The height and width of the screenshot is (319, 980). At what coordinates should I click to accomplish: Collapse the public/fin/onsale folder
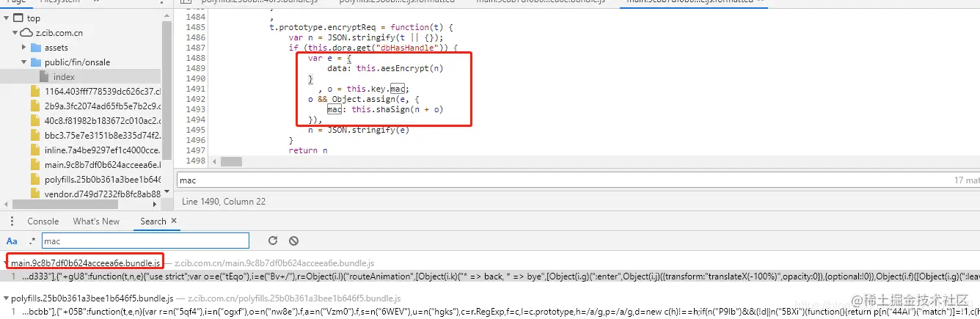(x=24, y=62)
